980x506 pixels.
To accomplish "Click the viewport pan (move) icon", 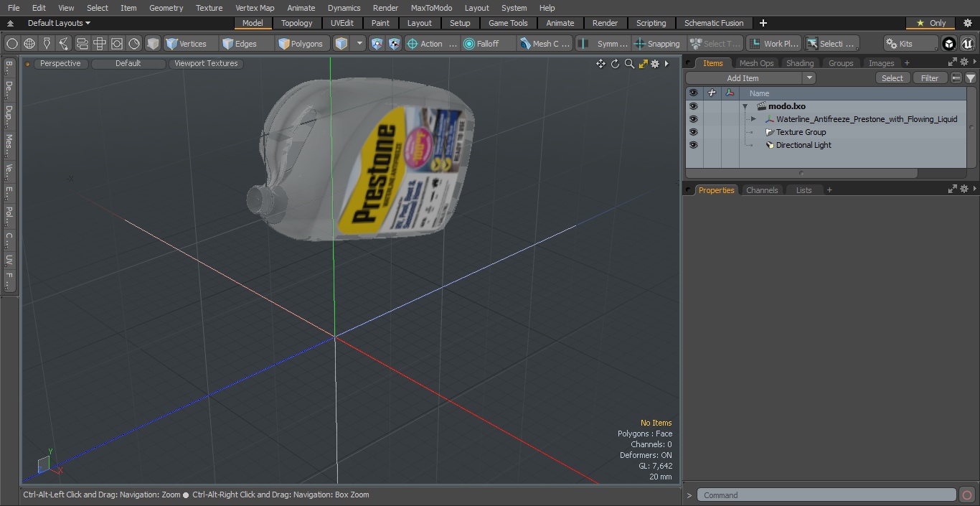I will [600, 64].
